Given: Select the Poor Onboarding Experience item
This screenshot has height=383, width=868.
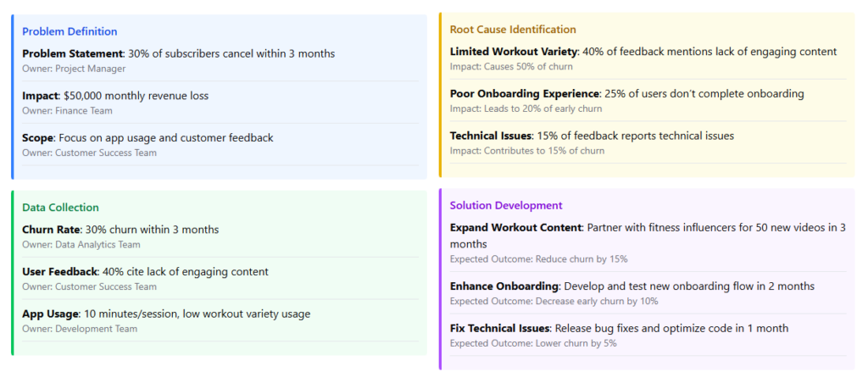Looking at the screenshot, I should point(525,93).
